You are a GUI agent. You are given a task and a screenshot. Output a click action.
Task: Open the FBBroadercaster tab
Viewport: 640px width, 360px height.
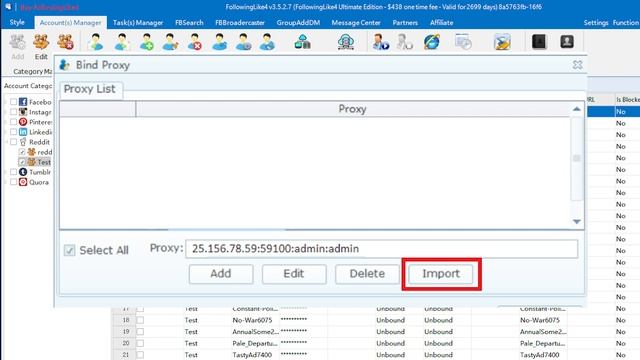(240, 23)
